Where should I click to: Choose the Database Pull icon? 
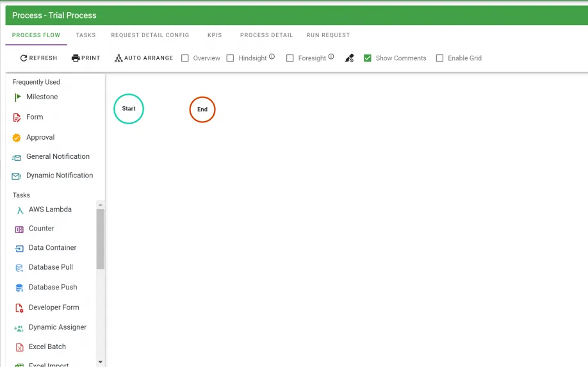click(x=19, y=268)
